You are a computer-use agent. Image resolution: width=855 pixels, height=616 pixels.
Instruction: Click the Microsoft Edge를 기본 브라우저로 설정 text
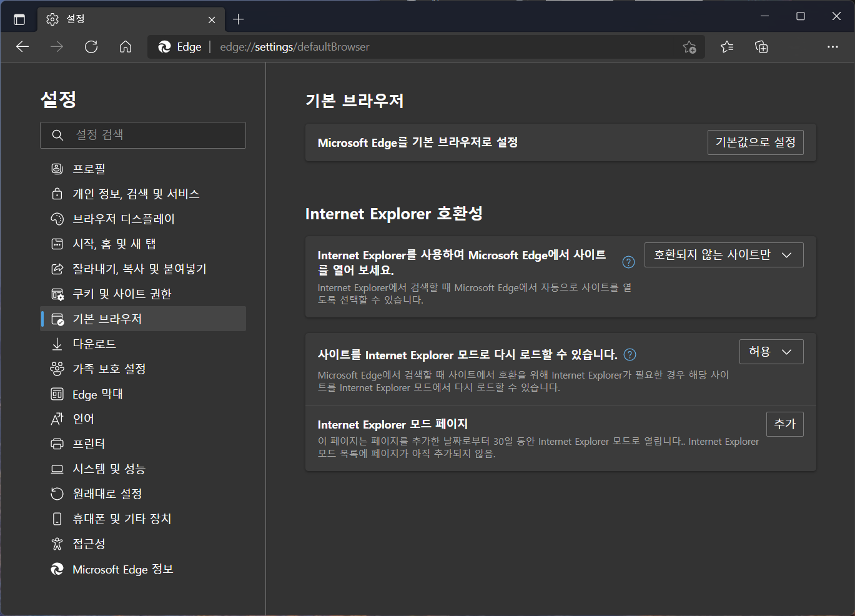pos(418,142)
